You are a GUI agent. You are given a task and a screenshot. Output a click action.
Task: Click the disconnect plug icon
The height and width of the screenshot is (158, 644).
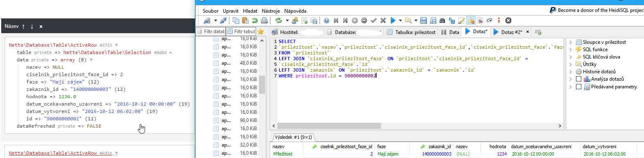(223, 20)
